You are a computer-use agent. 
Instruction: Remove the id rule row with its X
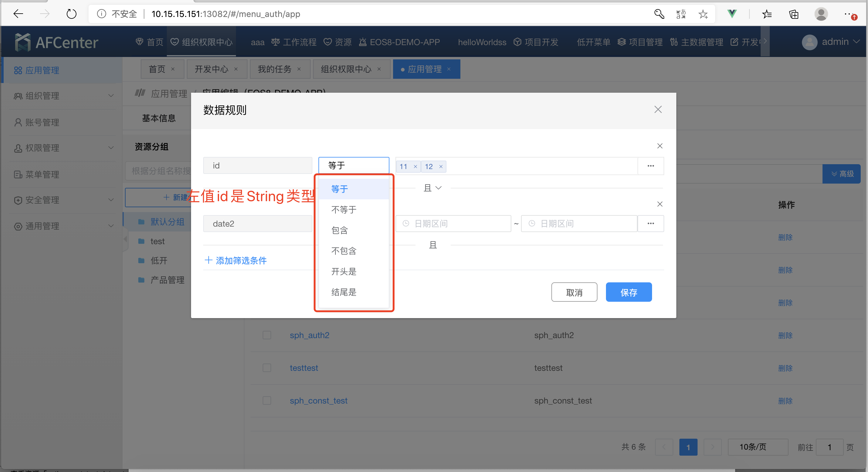[659, 146]
